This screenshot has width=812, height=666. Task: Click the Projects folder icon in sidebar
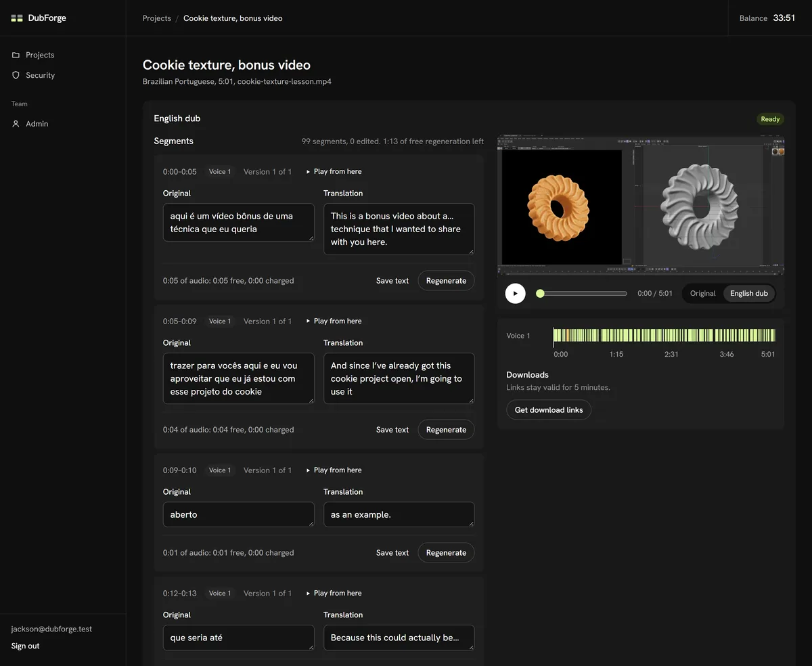coord(16,55)
